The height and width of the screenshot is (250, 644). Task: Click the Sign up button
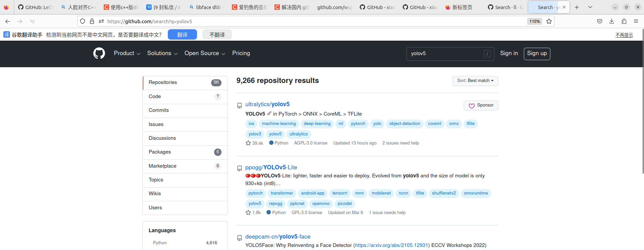click(537, 53)
